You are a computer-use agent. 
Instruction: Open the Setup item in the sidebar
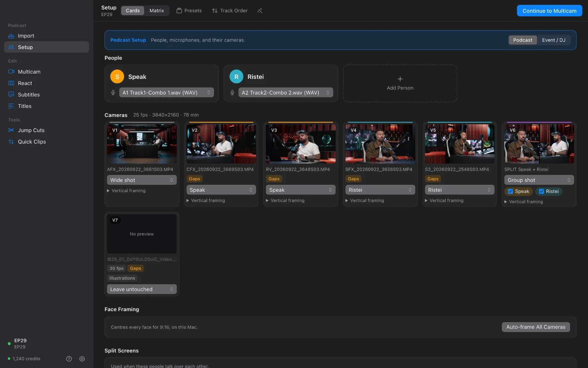(x=46, y=47)
